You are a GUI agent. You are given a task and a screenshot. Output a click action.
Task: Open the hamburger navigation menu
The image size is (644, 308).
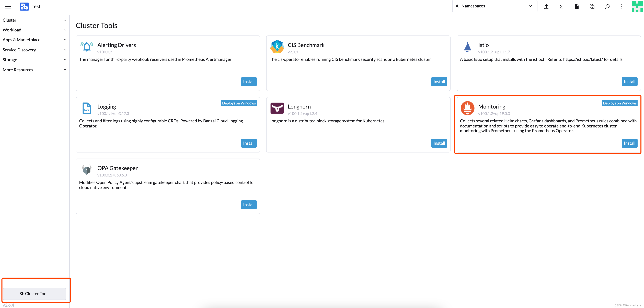(x=8, y=6)
